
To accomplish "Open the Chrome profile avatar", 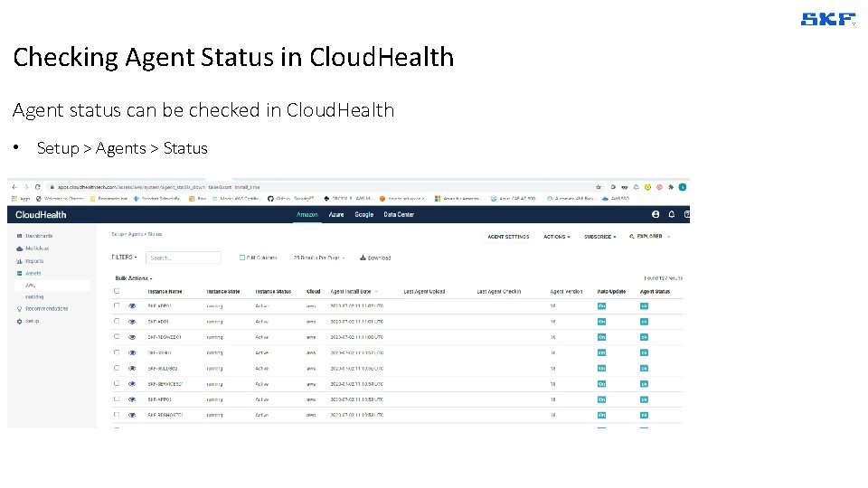I will click(683, 187).
